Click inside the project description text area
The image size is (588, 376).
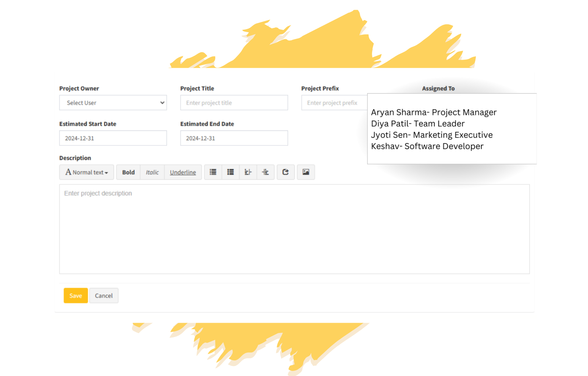point(294,229)
